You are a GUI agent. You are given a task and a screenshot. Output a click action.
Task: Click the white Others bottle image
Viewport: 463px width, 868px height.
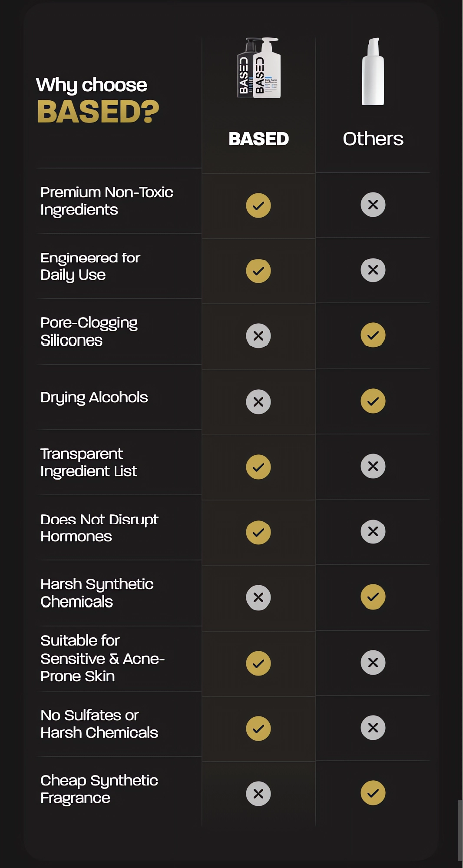(373, 71)
